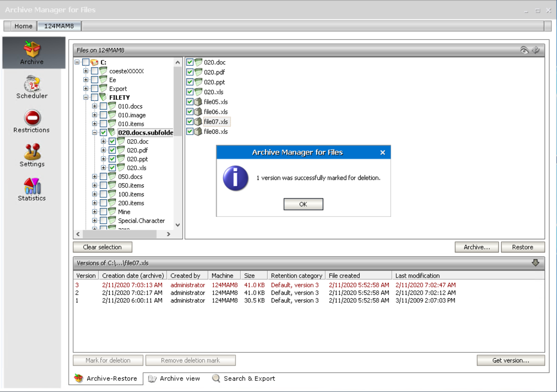Expand the coesteXXXXX folder node
Image resolution: width=557 pixels, height=392 pixels.
(86, 71)
